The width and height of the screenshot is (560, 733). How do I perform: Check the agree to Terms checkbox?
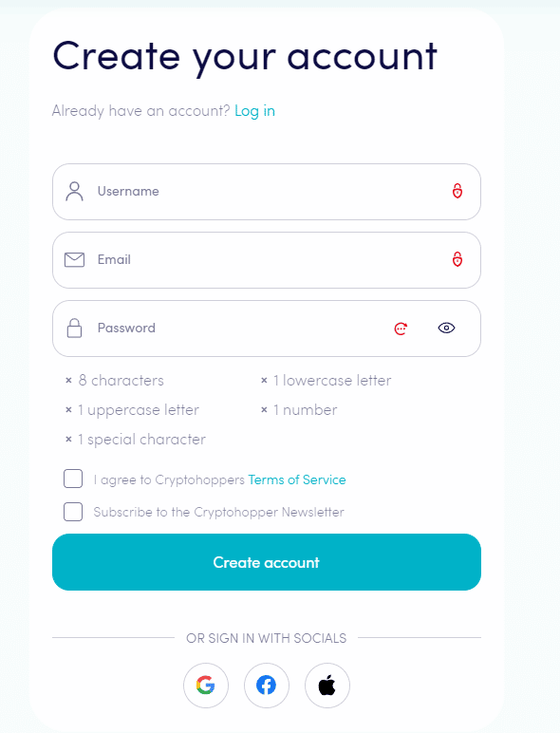[73, 479]
